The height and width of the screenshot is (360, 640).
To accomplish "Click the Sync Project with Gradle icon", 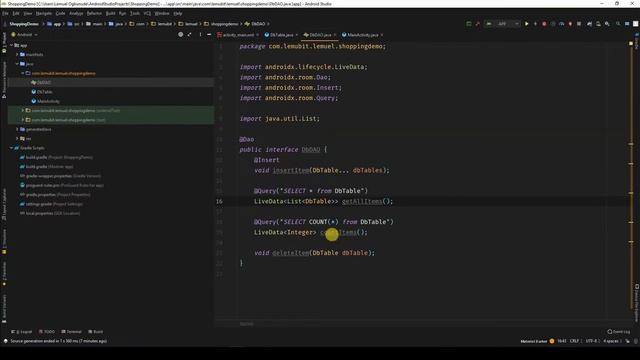I will point(589,24).
